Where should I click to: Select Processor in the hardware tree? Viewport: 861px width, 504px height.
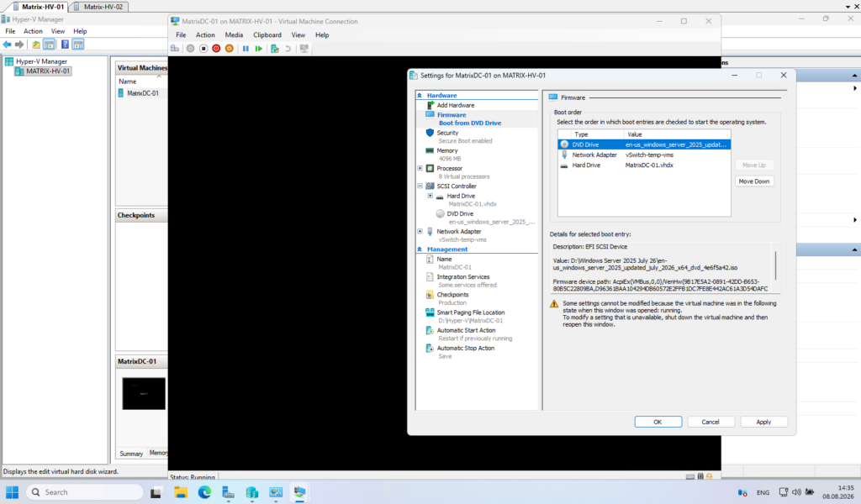(449, 168)
